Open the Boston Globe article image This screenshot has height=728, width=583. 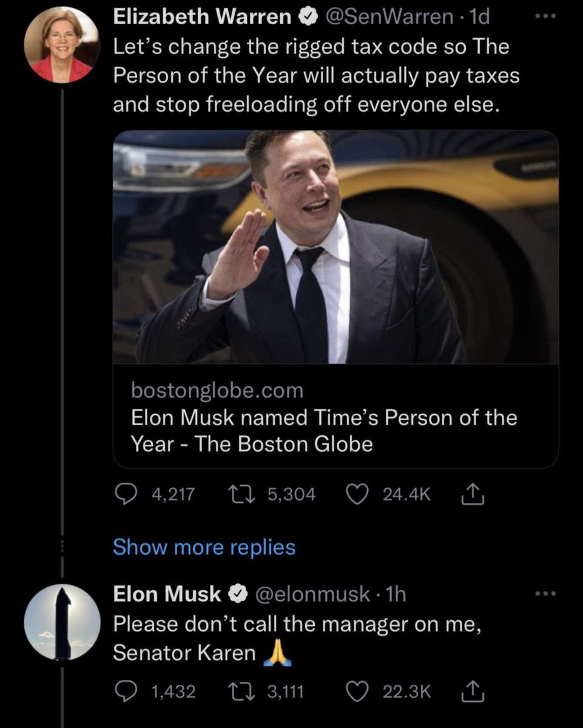[335, 247]
